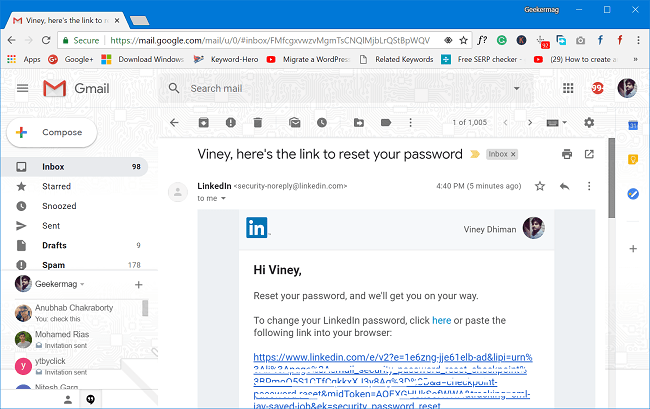This screenshot has width=650, height=409.
Task: Open the Chrome menu three dots
Action: pos(638,40)
